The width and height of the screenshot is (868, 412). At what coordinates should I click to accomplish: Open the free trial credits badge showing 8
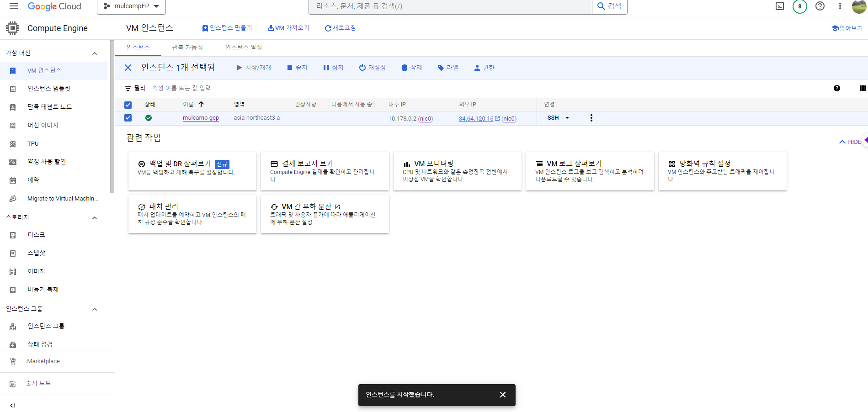tap(800, 6)
